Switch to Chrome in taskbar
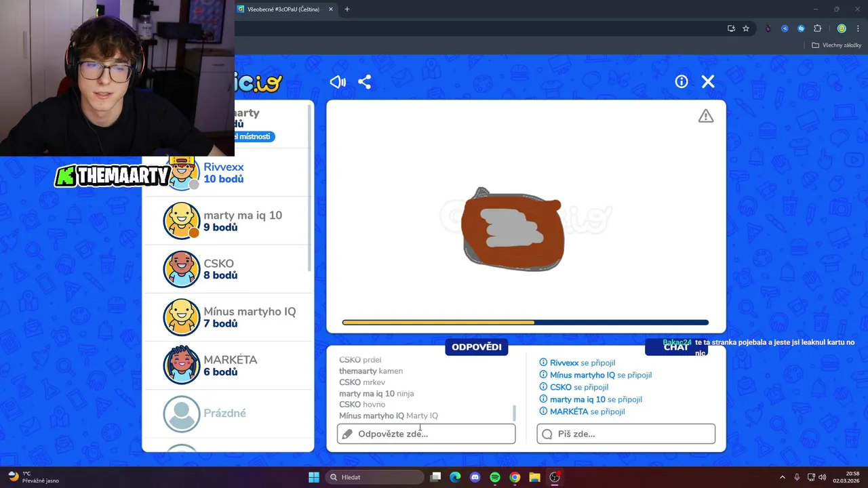The width and height of the screenshot is (868, 488). (515, 477)
